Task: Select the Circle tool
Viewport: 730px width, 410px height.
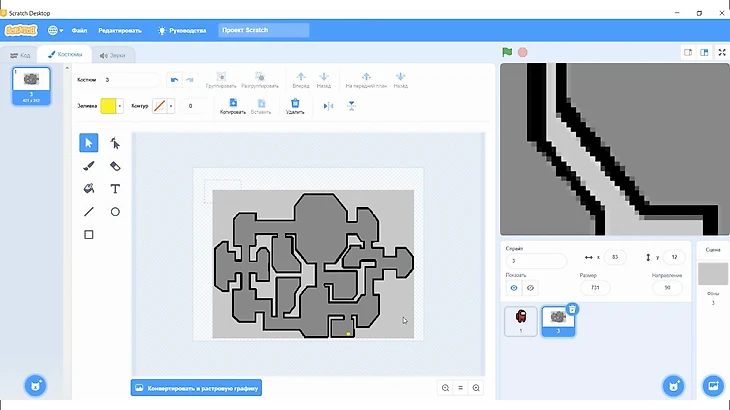Action: 115,212
